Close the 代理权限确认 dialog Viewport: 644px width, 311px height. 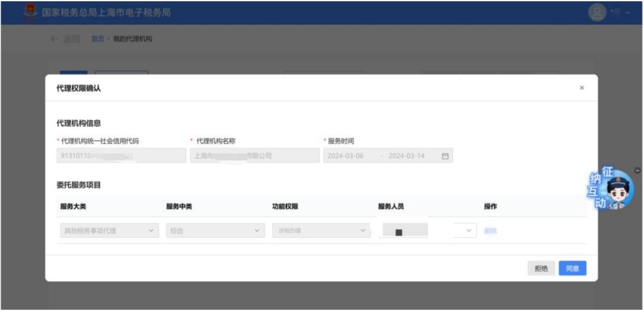click(581, 88)
